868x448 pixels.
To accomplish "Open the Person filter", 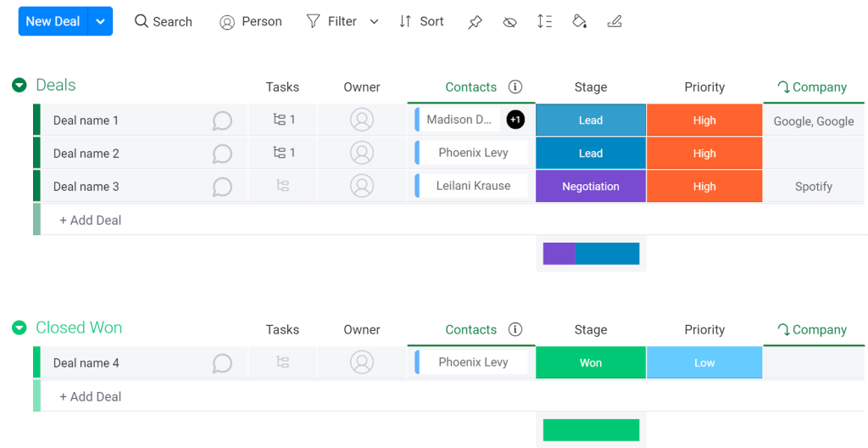I will point(251,21).
